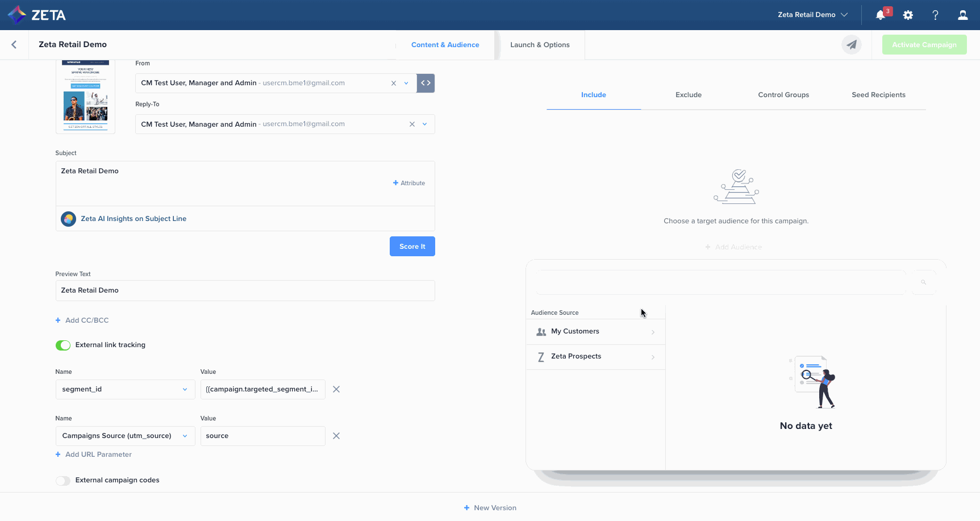Click the plus icon beside New Version
The width and height of the screenshot is (980, 521).
coord(466,508)
